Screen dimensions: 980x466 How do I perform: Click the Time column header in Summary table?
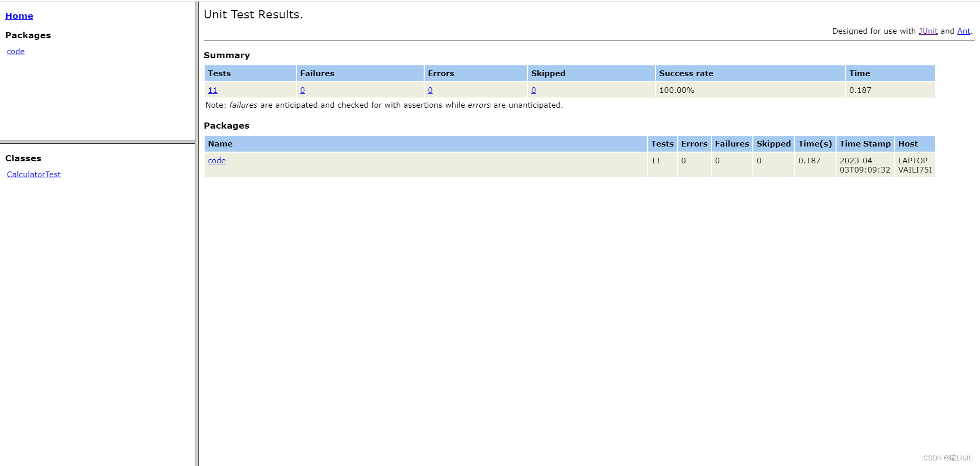(x=890, y=73)
